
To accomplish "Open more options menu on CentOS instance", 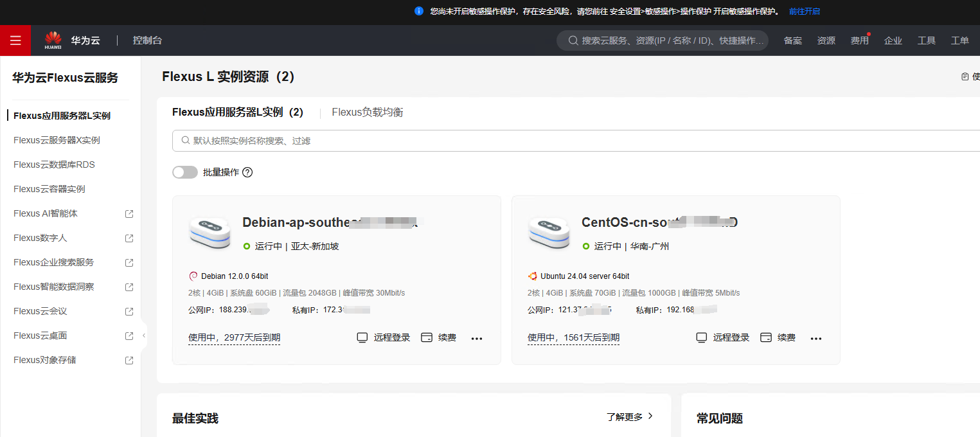I will (816, 338).
